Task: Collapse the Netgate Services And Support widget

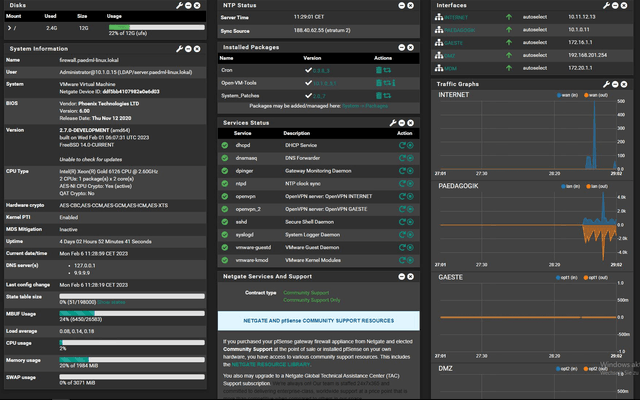Action: coord(402,276)
